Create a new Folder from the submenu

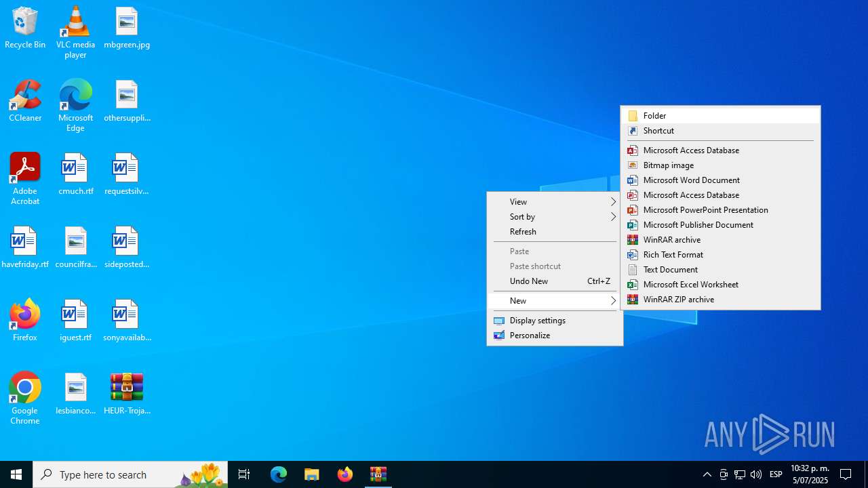pyautogui.click(x=720, y=116)
